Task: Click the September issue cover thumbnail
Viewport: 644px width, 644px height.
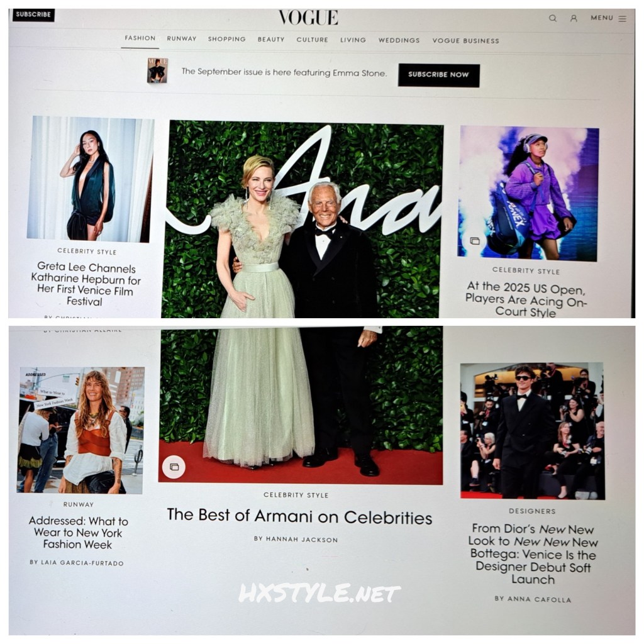Action: coord(157,71)
